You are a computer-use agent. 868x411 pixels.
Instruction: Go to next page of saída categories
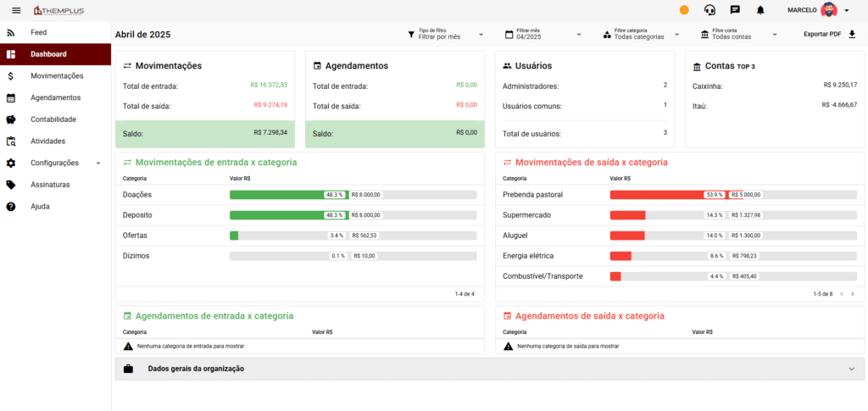[x=853, y=294]
